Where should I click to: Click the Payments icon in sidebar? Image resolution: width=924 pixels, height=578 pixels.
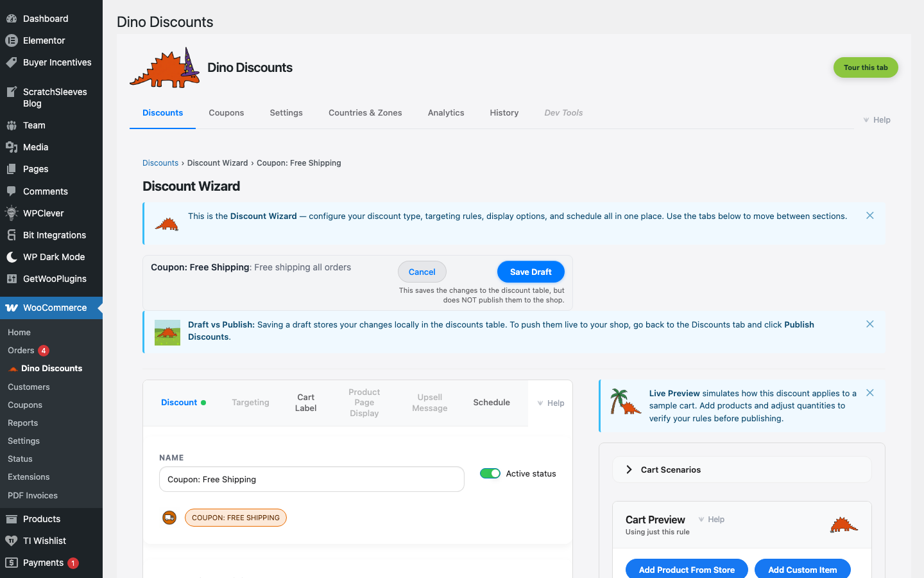(12, 563)
